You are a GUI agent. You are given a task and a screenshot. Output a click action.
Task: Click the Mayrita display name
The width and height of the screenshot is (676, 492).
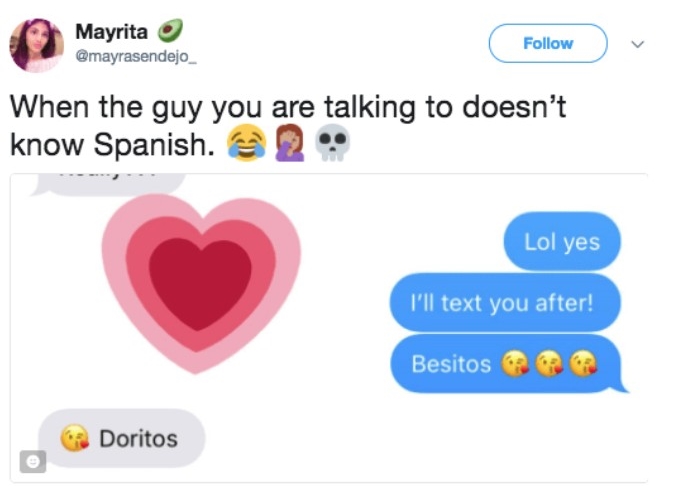tap(111, 32)
